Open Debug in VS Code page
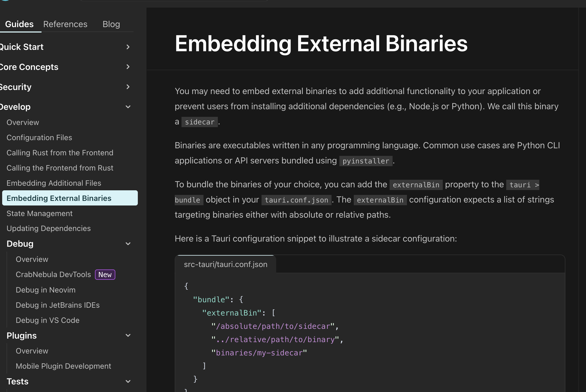Image resolution: width=586 pixels, height=392 pixels. (x=47, y=320)
